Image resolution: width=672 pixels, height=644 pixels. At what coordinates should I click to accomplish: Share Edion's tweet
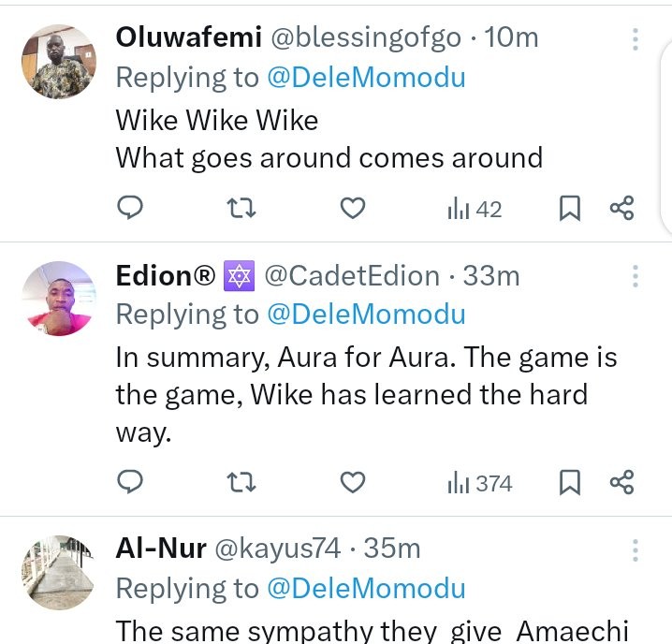(x=621, y=482)
